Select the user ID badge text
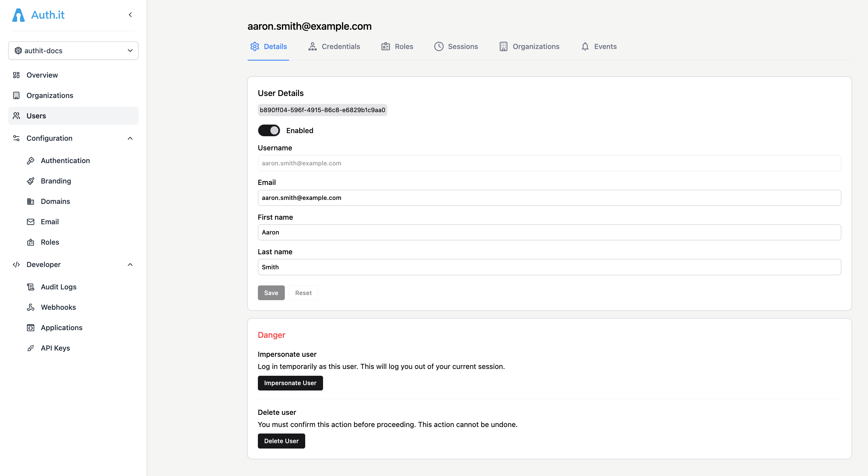 [322, 110]
